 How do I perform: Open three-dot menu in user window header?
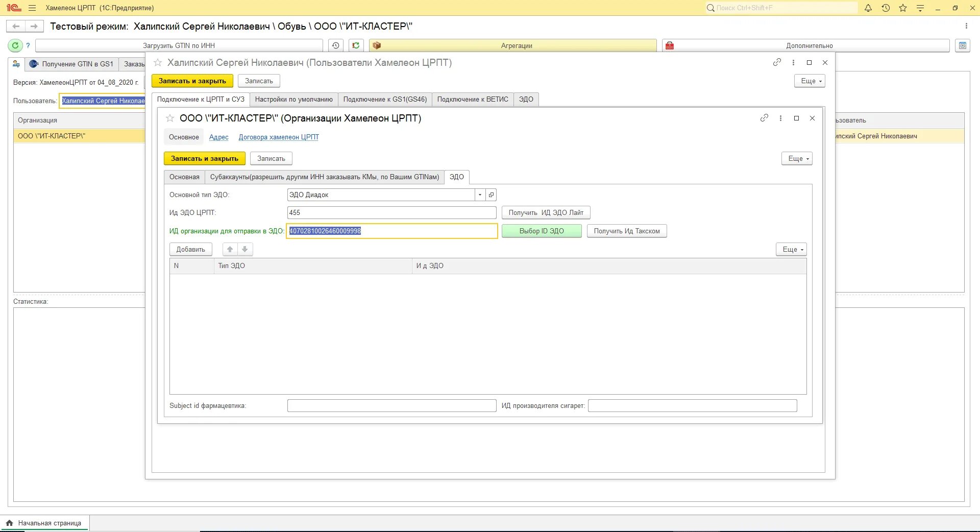pos(793,62)
